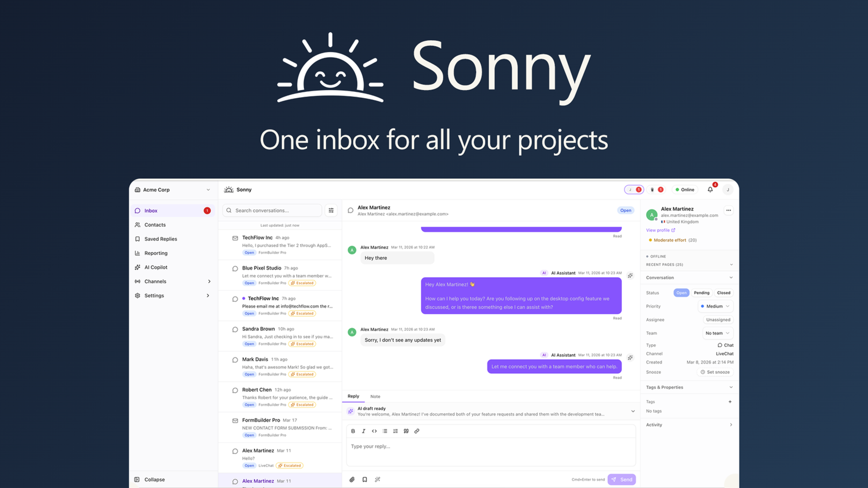Open Blue Pixel Studio conversation
Image resolution: width=868 pixels, height=488 pixels.
tap(280, 275)
